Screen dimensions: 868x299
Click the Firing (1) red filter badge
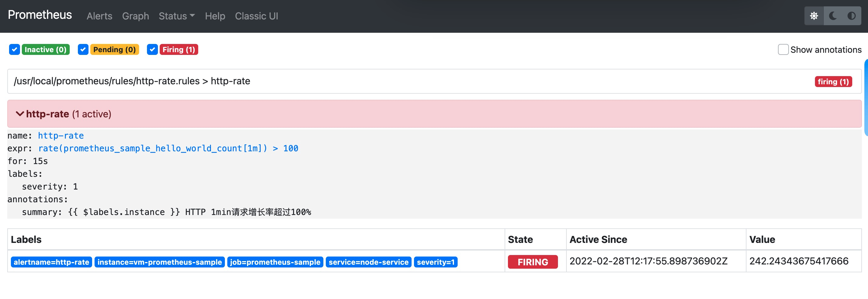[x=179, y=49]
